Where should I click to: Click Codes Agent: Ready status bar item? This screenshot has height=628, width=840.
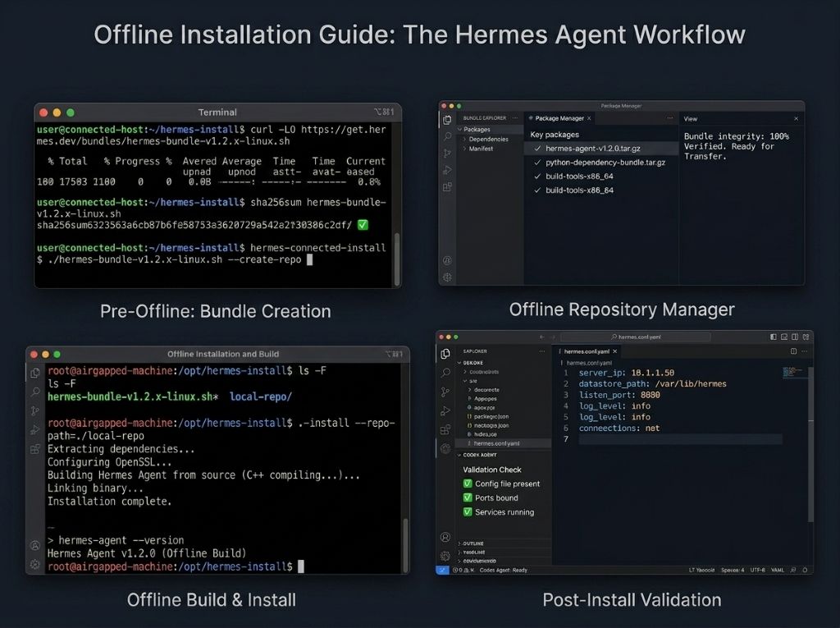tap(503, 570)
